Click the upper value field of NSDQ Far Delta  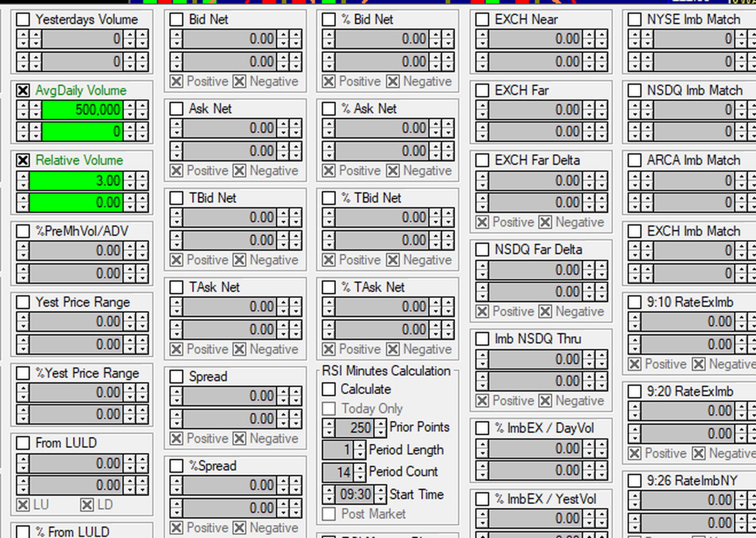pos(535,270)
